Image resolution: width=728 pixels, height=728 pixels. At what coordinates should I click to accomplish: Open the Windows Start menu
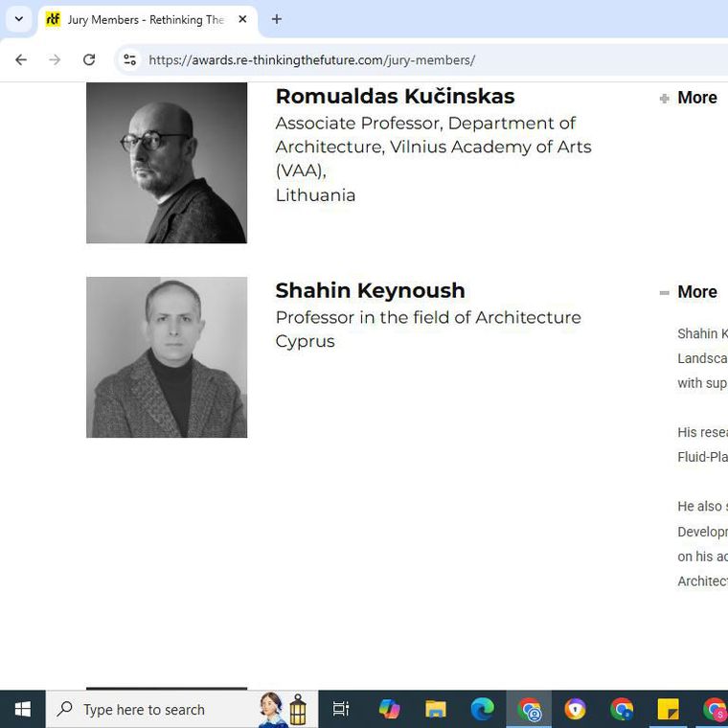22,709
